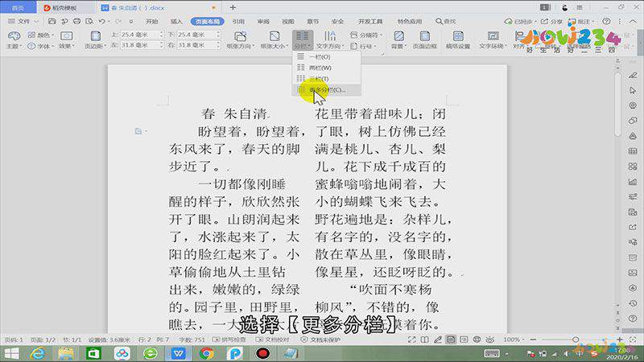Open the 分隔符 (Breaks) dropdown
The image size is (644, 362).
[366, 35]
